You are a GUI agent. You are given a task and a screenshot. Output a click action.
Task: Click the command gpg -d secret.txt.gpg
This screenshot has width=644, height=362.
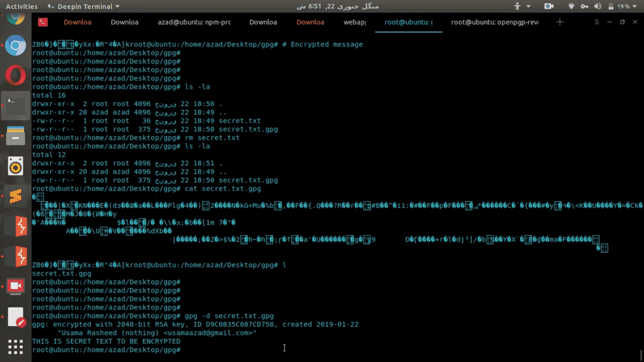(x=229, y=316)
